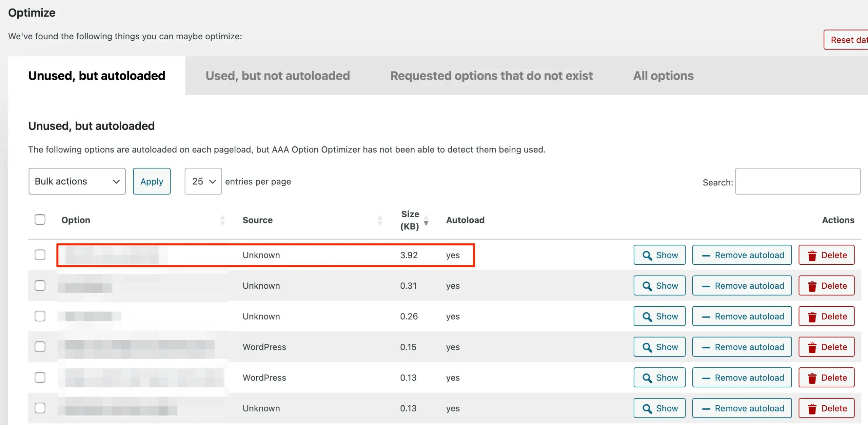Remove autoload for the 0.31 KB option
Image resolution: width=868 pixels, height=425 pixels.
tap(742, 286)
